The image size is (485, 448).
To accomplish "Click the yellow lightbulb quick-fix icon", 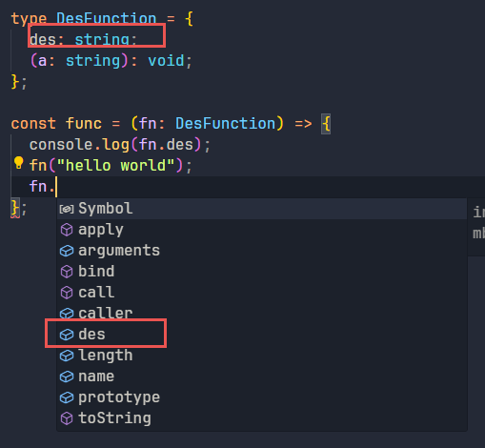I will coord(18,163).
